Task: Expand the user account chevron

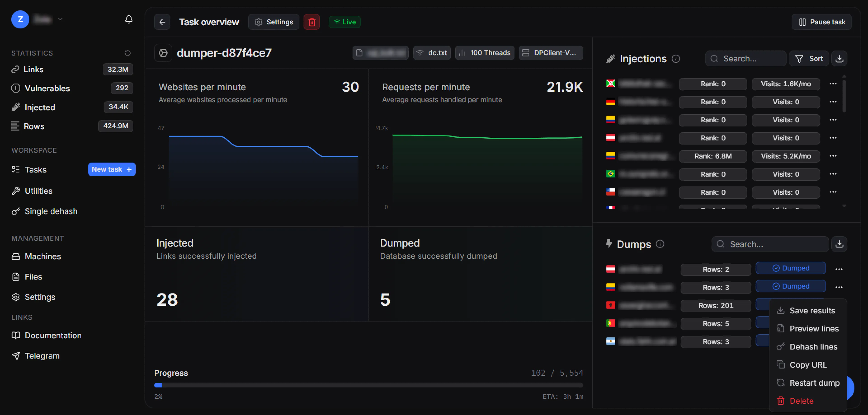Action: coord(60,19)
